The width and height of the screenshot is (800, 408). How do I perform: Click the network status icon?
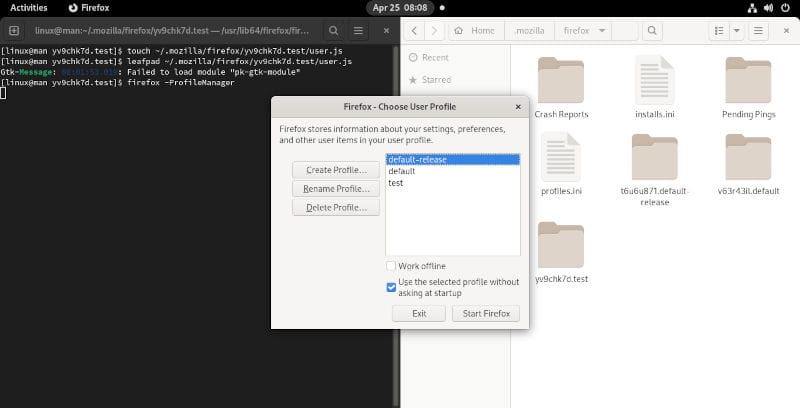(x=753, y=8)
